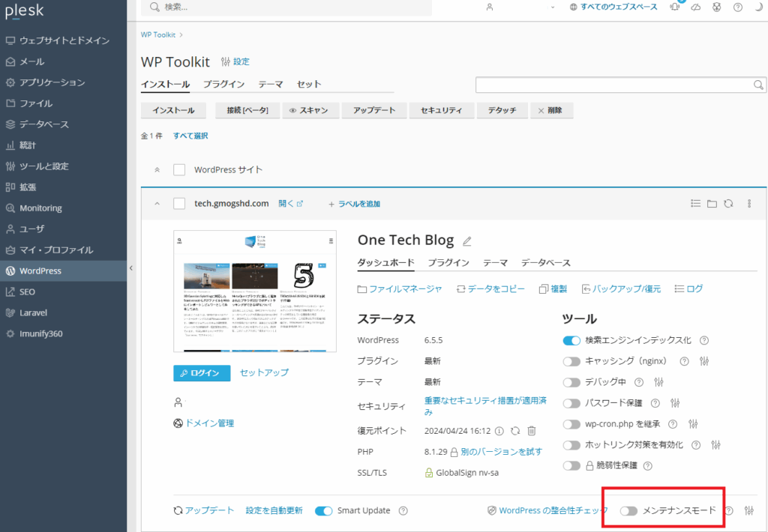Click the セキュリティ toolbar button
This screenshot has width=768, height=532.
[x=441, y=110]
